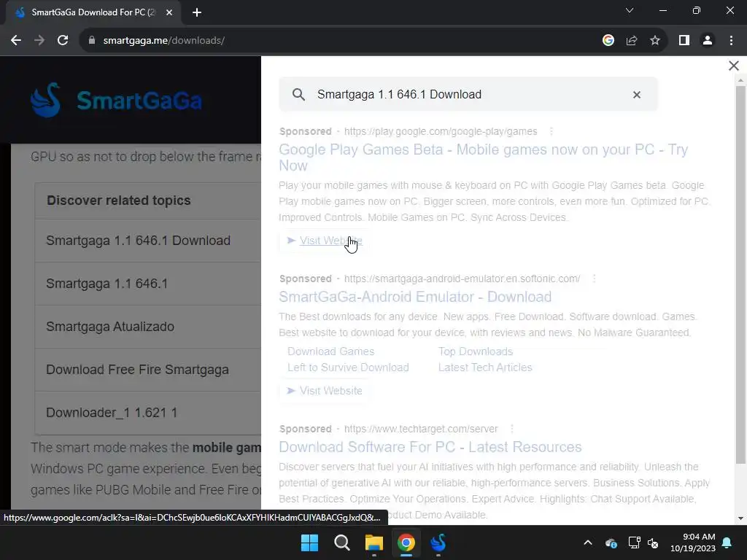The image size is (747, 560).
Task: Select related topic Smartgaga Atualizado
Action: (x=148, y=327)
